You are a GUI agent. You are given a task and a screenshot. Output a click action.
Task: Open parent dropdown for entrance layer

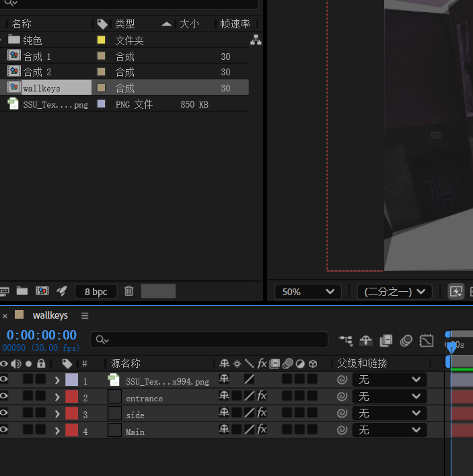[389, 397]
